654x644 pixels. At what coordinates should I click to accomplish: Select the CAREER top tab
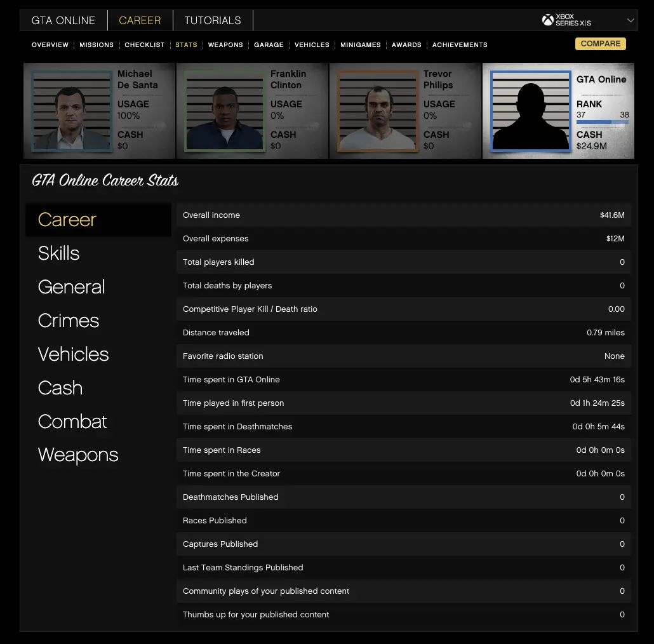(140, 20)
